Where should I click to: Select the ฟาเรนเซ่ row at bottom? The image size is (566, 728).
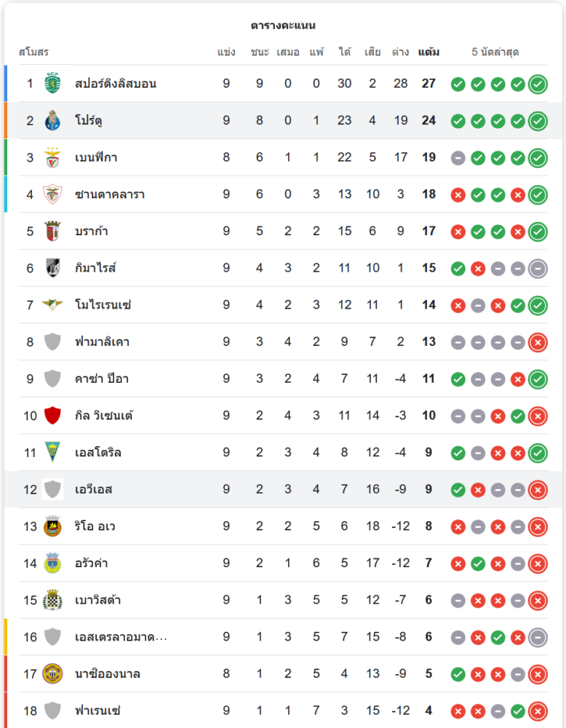click(x=283, y=711)
